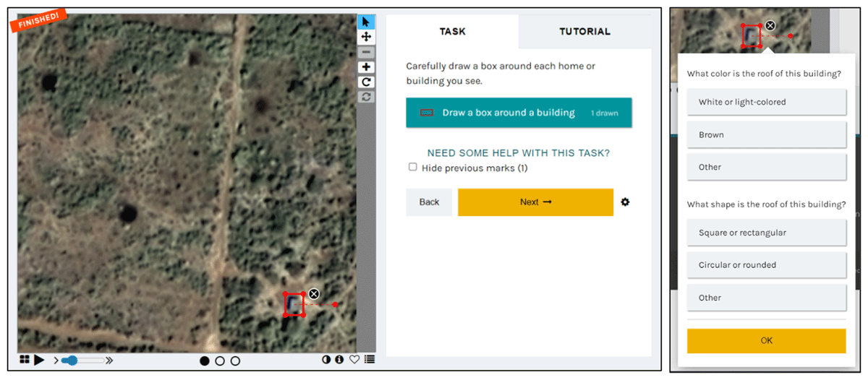Switch to the Tutorial tab
Screen dimensions: 868x380
click(584, 32)
